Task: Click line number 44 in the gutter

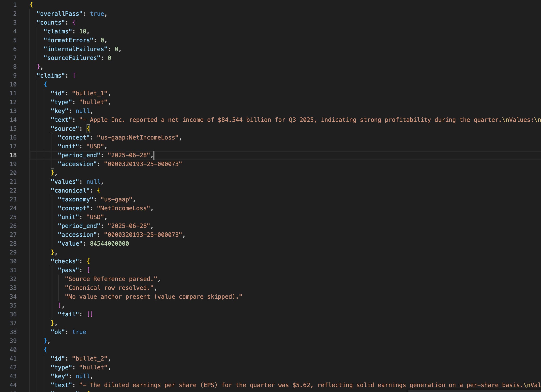Action: click(x=13, y=385)
